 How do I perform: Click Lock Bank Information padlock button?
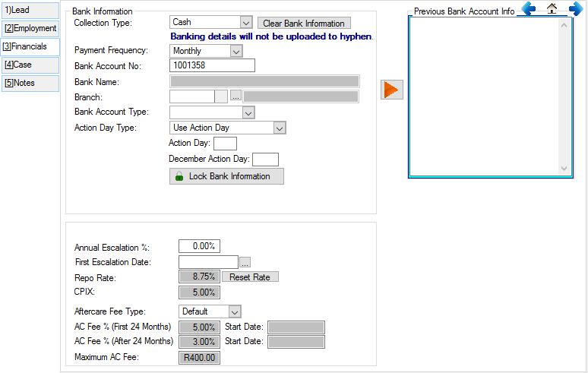point(226,176)
